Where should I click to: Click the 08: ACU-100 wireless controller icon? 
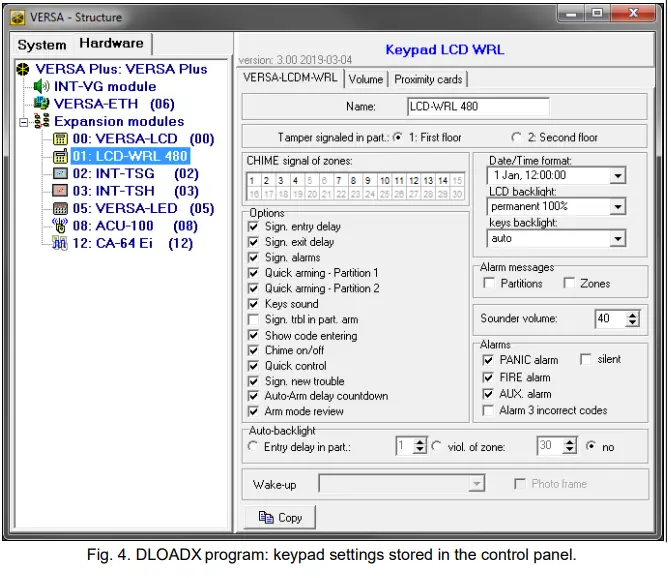(60, 225)
